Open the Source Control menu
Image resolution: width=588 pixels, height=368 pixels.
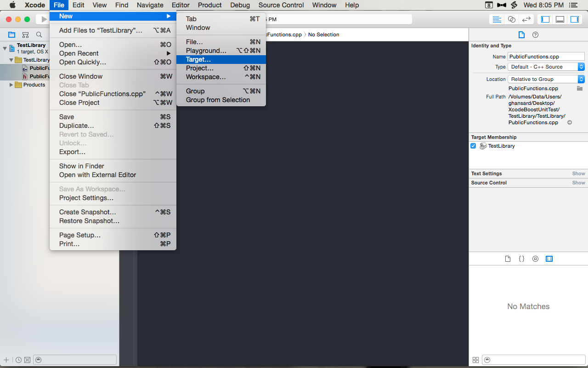[281, 5]
